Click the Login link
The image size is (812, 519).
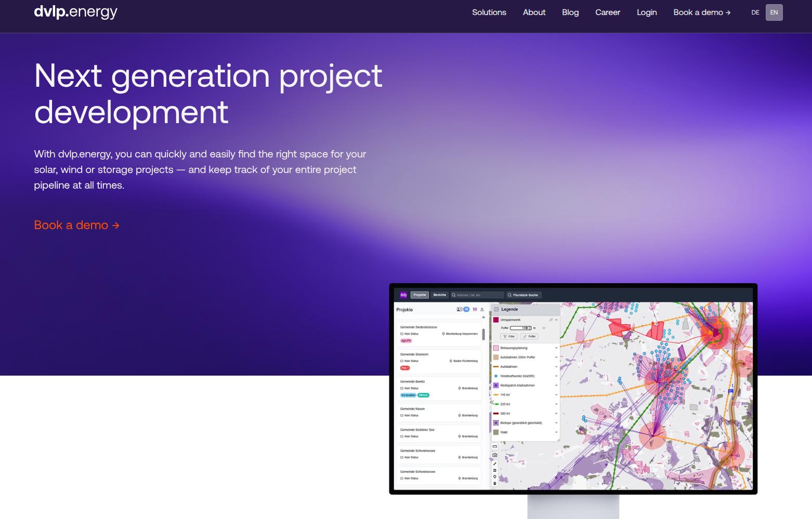click(x=647, y=12)
